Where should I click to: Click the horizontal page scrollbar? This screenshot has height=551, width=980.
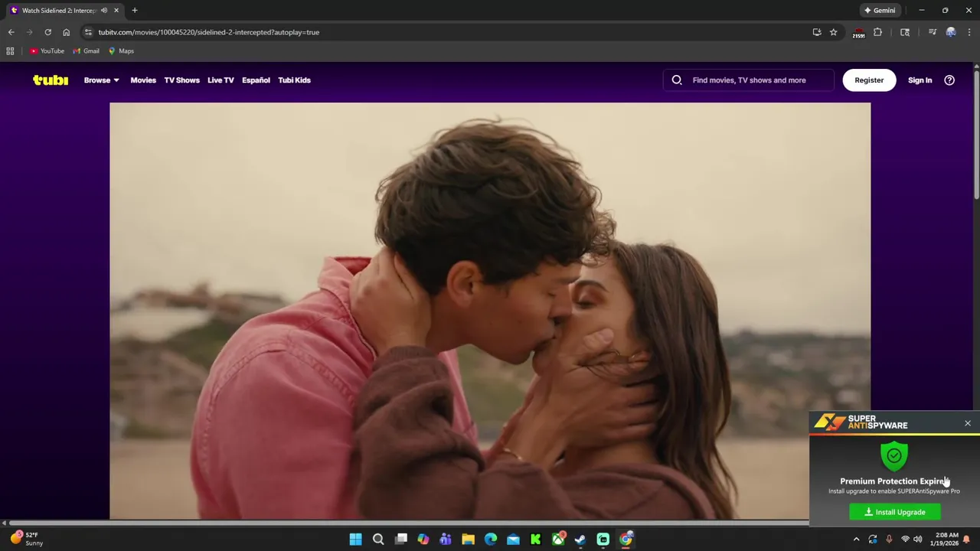[410, 523]
